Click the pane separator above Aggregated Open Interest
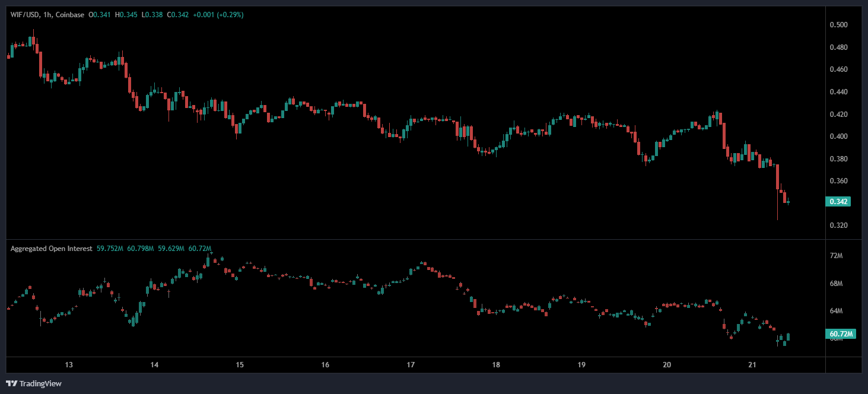This screenshot has width=868, height=394. [415, 240]
